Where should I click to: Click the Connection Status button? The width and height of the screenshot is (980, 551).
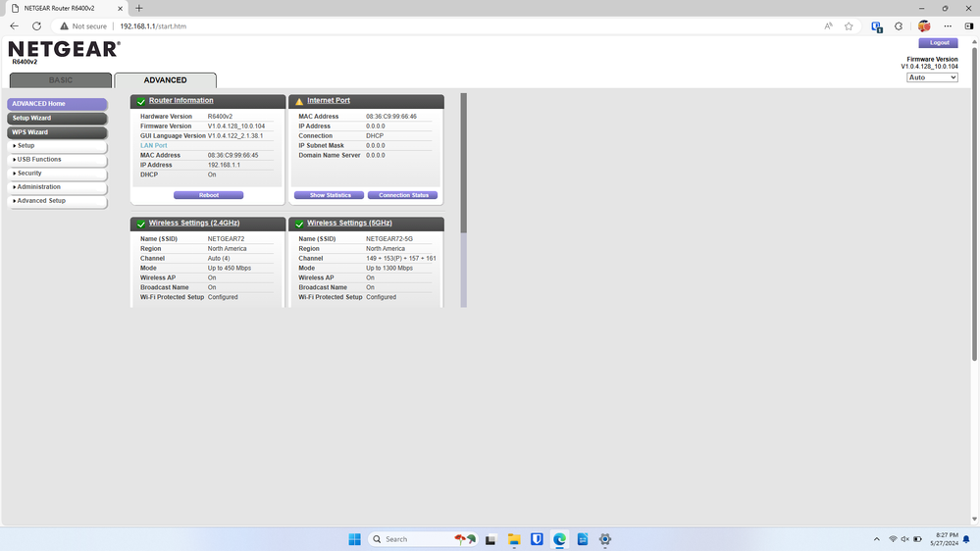point(402,195)
